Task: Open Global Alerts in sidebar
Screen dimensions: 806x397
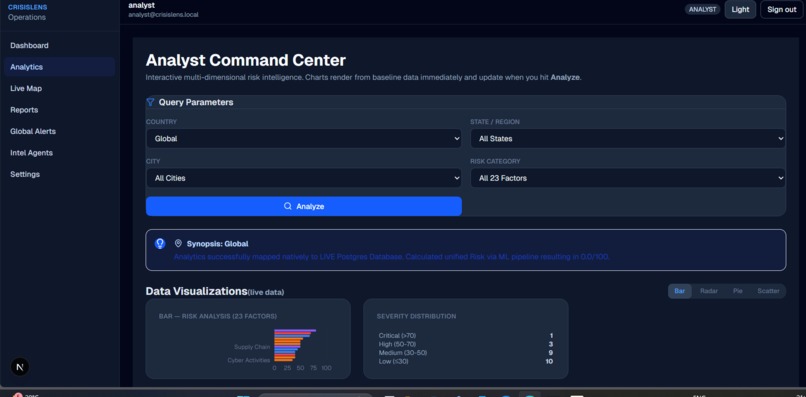Action: coord(33,131)
